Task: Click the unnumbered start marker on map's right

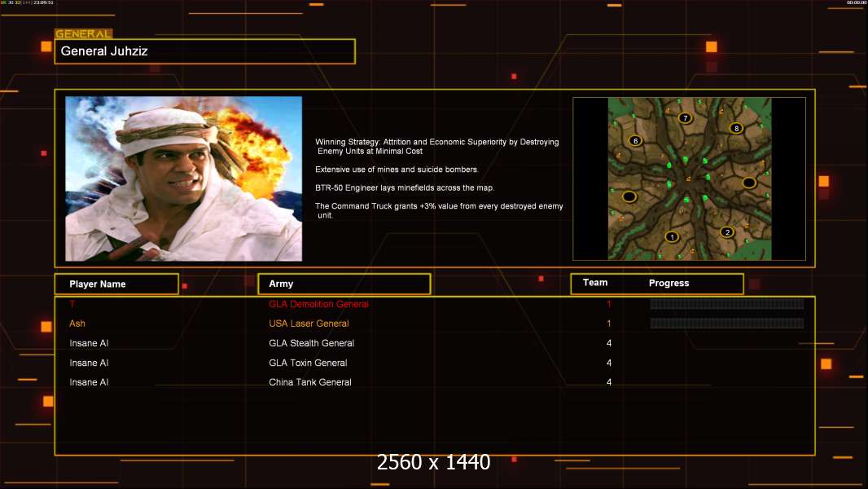Action: click(749, 183)
